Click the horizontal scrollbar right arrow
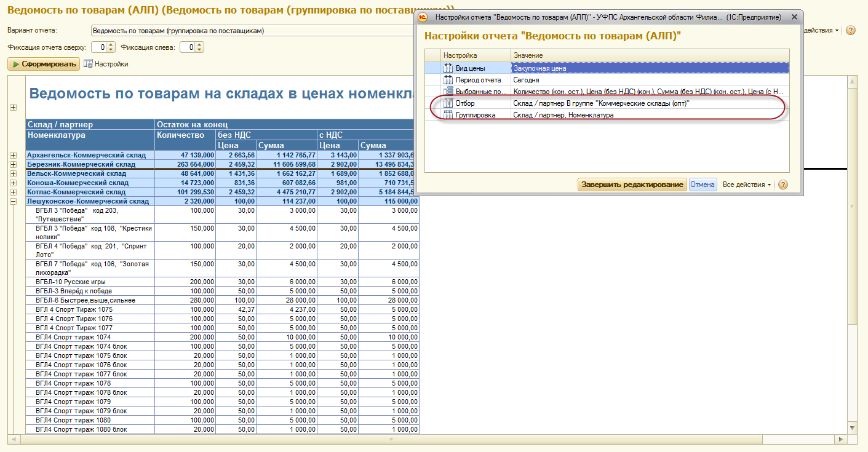 click(x=840, y=440)
